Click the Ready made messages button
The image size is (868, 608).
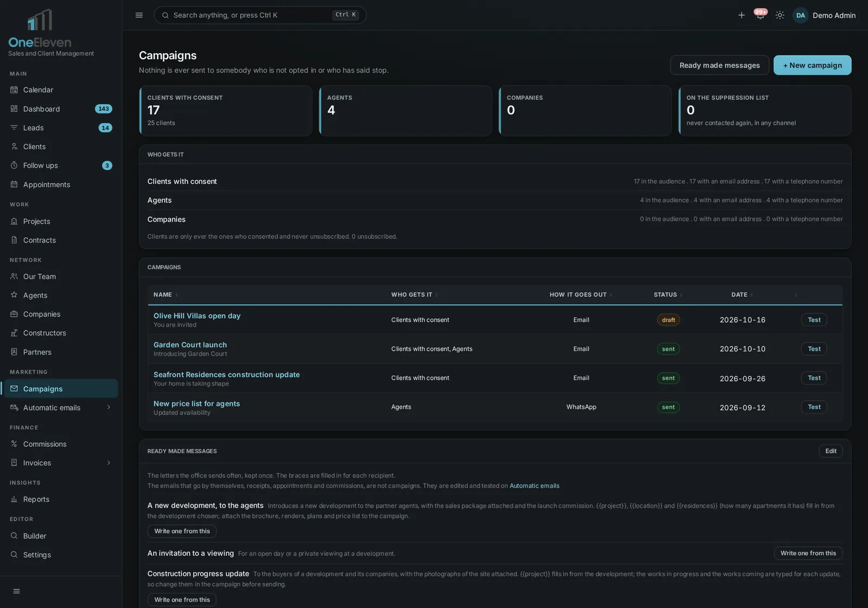(x=719, y=65)
